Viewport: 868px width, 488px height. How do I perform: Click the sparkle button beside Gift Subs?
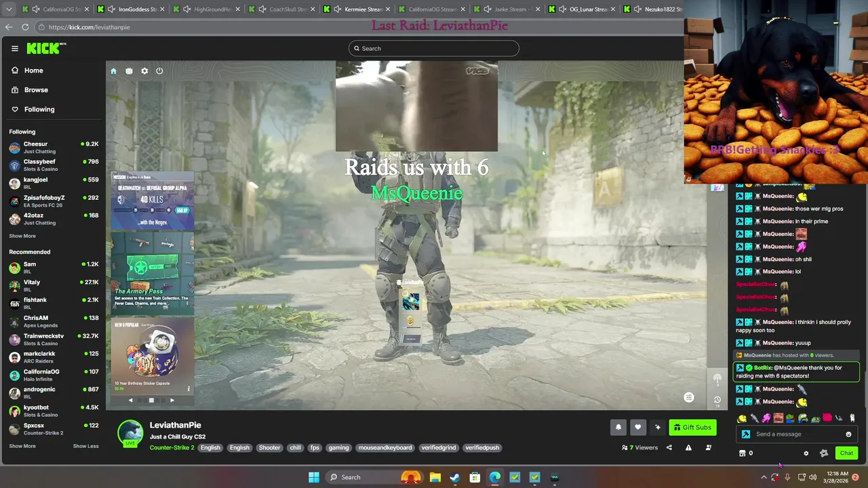pos(658,427)
